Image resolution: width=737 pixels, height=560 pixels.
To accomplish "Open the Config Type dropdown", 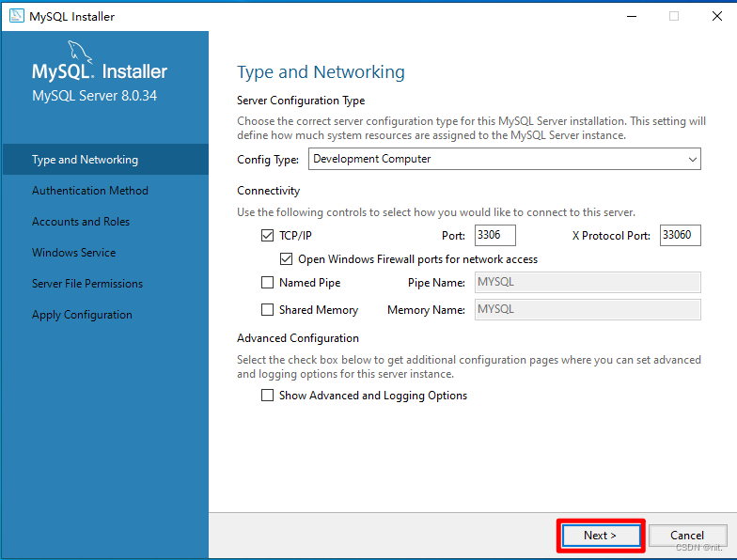I will click(x=504, y=159).
